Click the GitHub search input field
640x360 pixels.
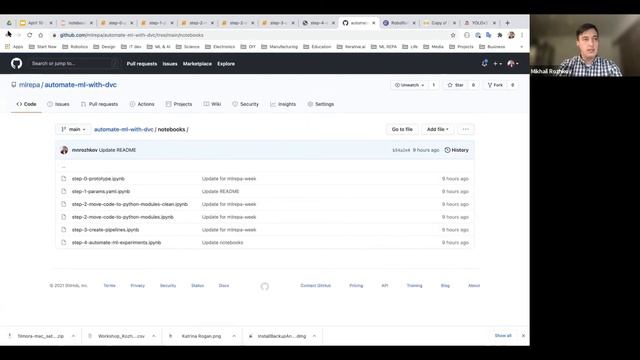point(76,64)
